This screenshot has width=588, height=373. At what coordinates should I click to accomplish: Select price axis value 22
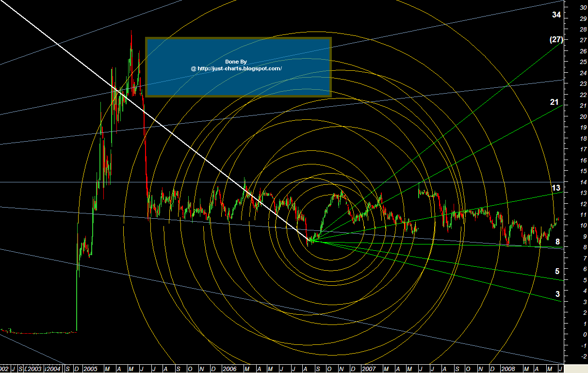[x=583, y=95]
